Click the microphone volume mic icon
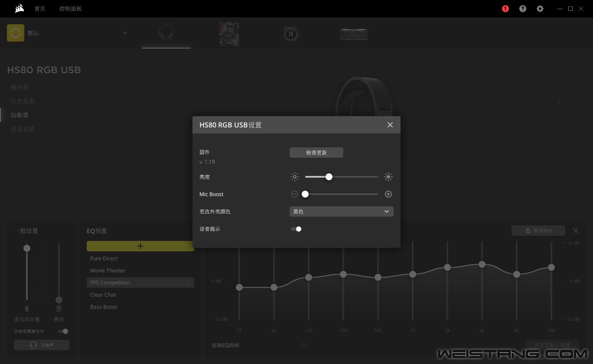 point(27,309)
